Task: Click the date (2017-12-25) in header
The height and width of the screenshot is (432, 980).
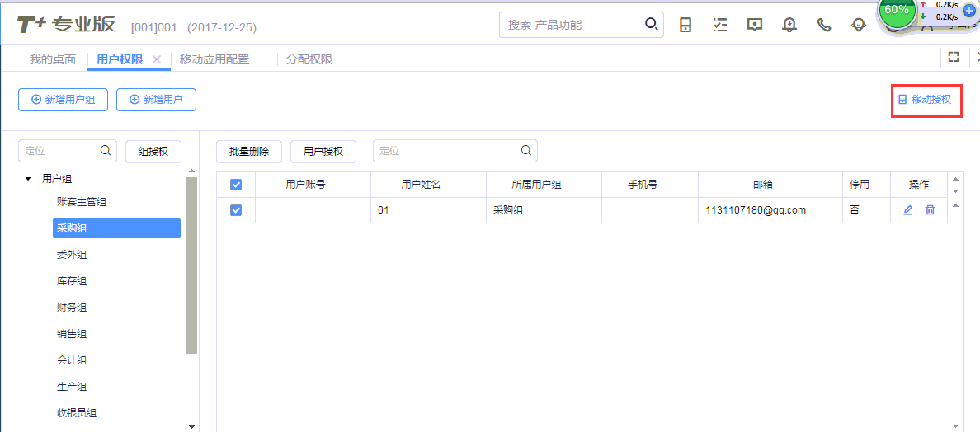Action: coord(222,27)
